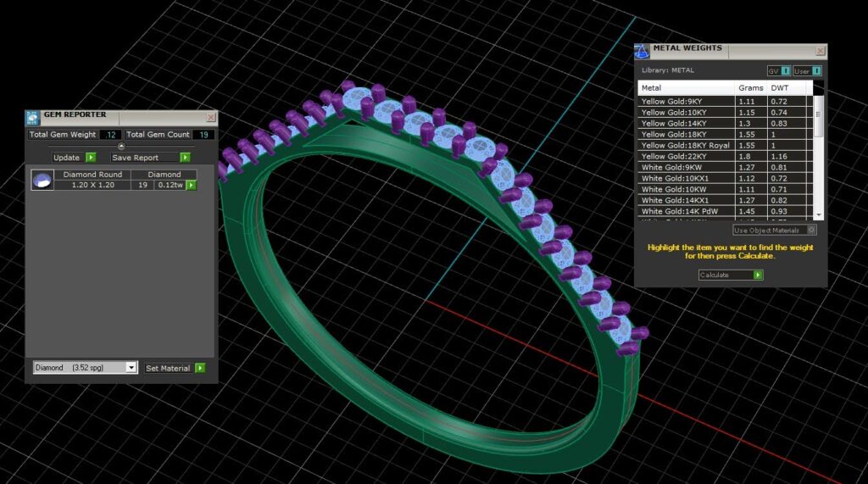Image resolution: width=868 pixels, height=484 pixels.
Task: Close the Metal Weights panel
Action: point(821,51)
